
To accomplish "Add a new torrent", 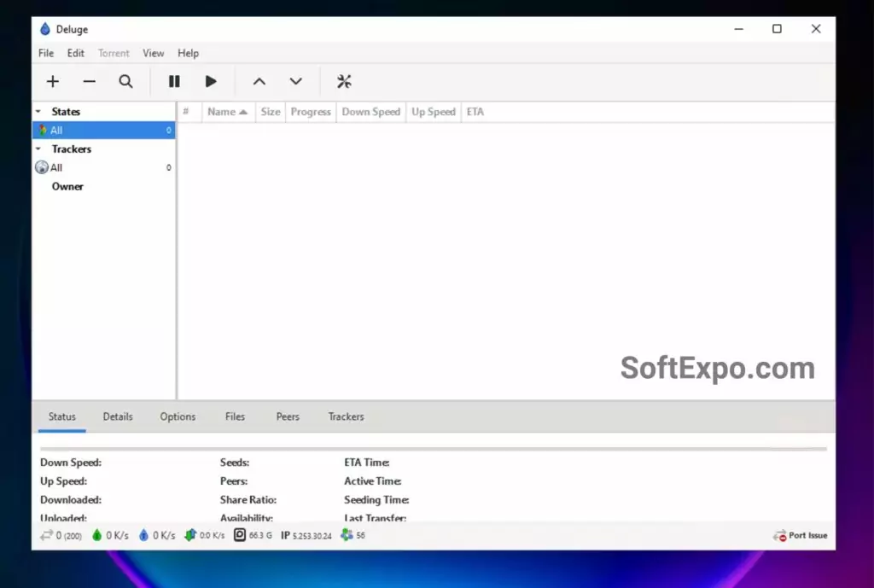I will pos(52,81).
